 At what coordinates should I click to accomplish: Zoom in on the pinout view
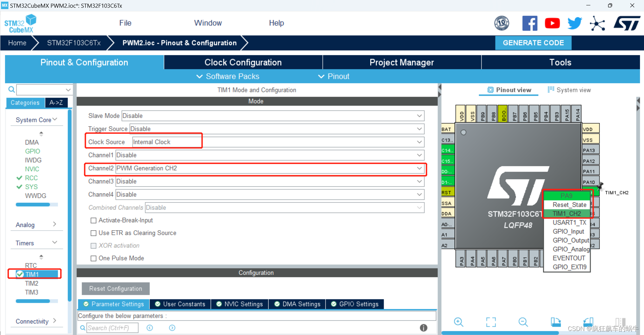[458, 322]
